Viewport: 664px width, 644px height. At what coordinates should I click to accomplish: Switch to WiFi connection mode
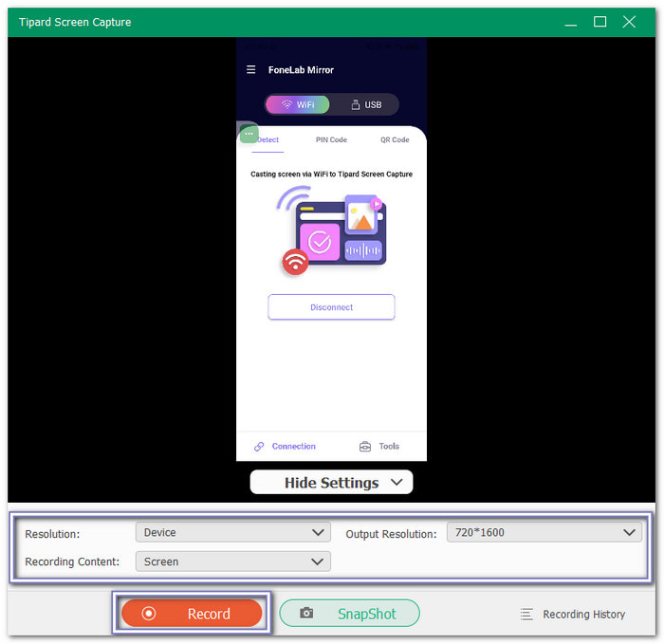tap(297, 104)
